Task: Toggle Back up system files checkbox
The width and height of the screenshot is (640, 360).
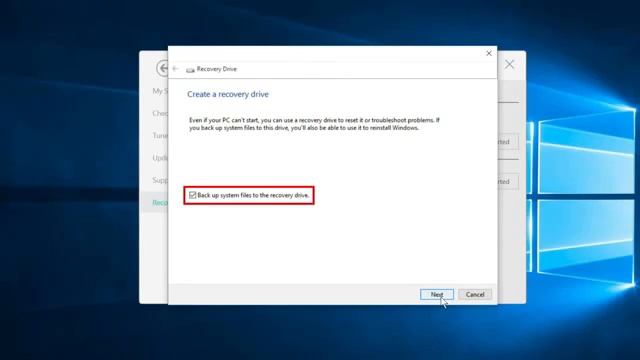Action: coord(193,196)
